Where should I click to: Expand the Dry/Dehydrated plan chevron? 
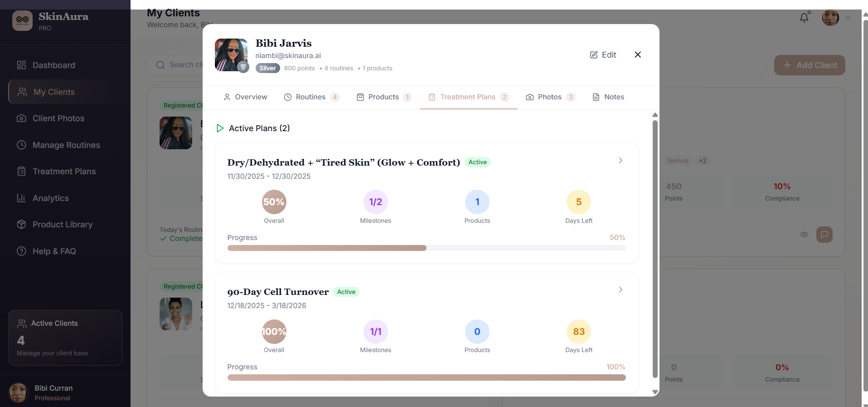point(620,161)
